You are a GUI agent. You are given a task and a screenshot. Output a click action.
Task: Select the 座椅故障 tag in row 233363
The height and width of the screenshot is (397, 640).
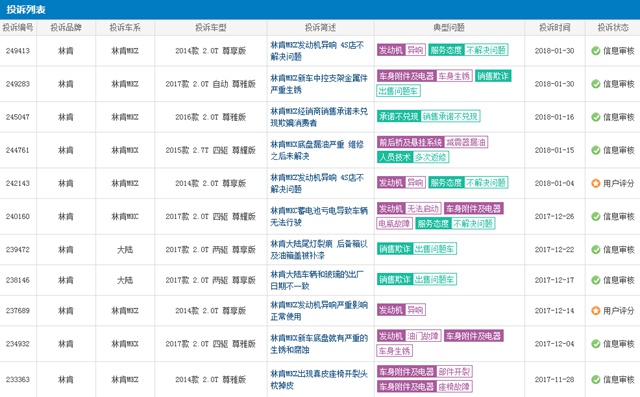(x=454, y=386)
